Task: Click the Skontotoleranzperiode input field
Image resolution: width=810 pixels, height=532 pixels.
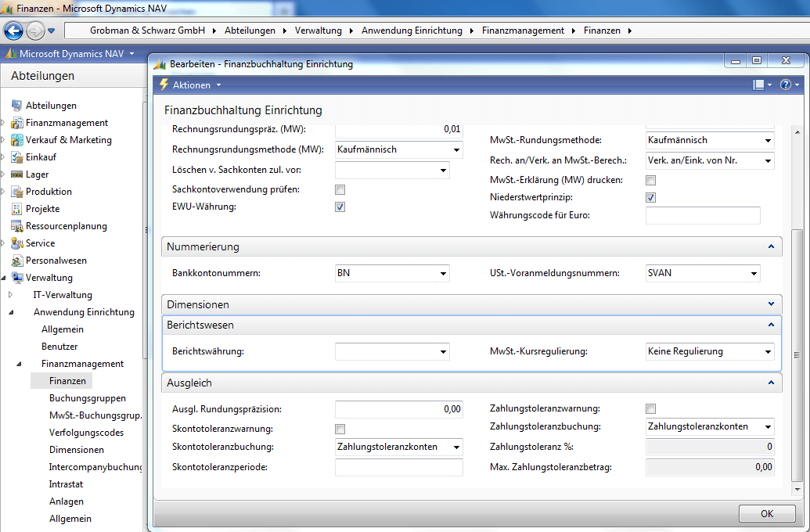Action: 399,467
